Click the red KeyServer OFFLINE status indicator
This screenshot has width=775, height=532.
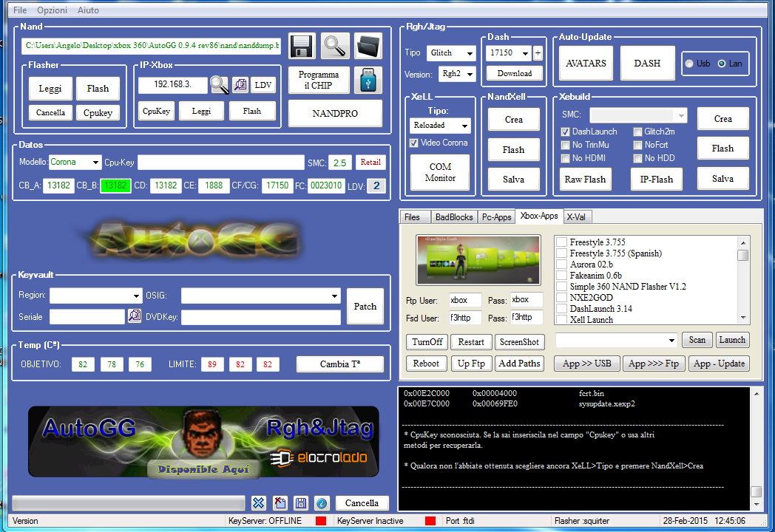click(321, 521)
